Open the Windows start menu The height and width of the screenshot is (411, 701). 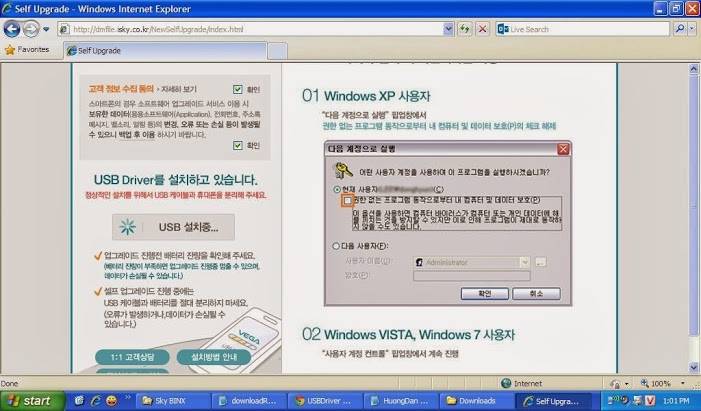point(33,401)
